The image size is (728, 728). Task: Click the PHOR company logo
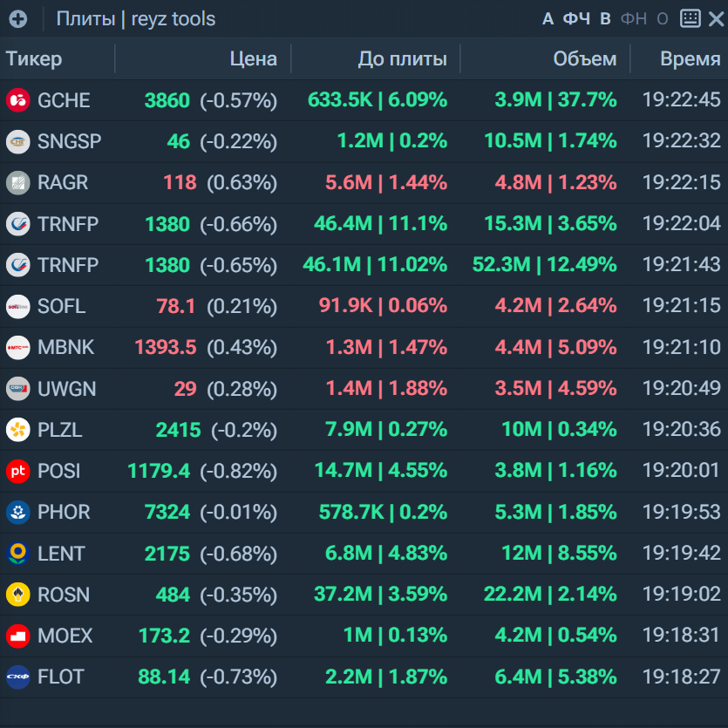(x=18, y=512)
